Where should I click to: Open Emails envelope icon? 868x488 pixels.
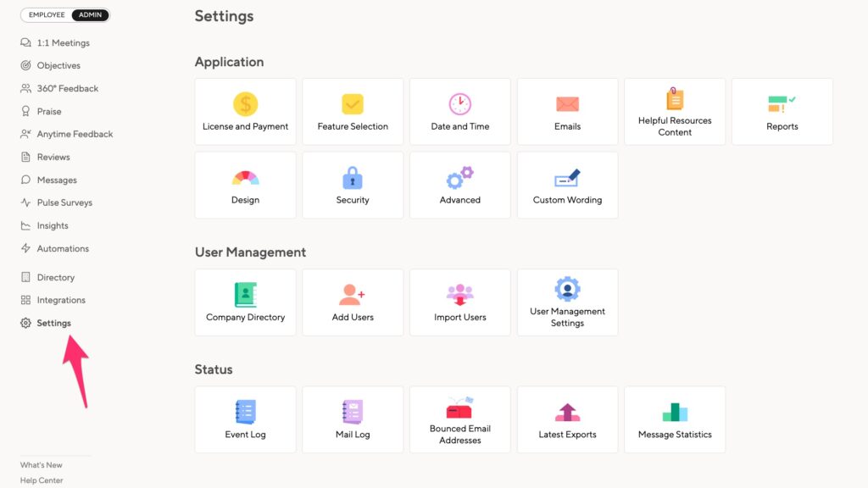tap(567, 104)
